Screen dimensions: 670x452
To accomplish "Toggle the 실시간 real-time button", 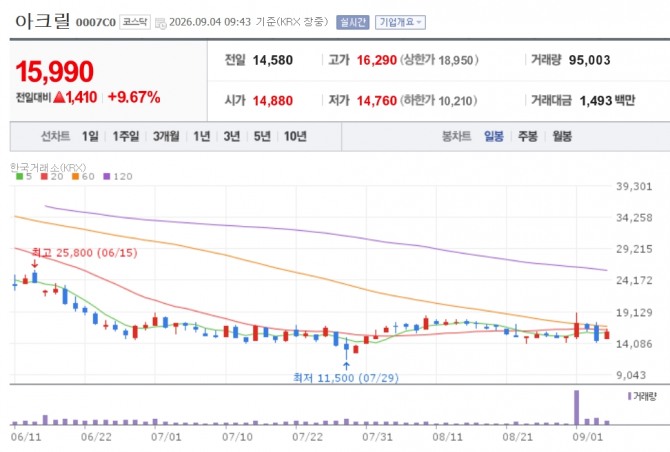I will (x=353, y=22).
